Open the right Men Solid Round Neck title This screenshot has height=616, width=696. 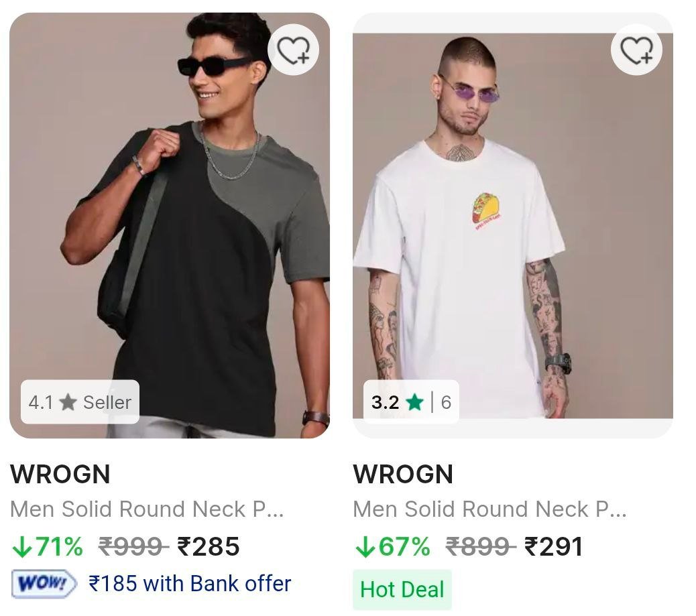489,509
